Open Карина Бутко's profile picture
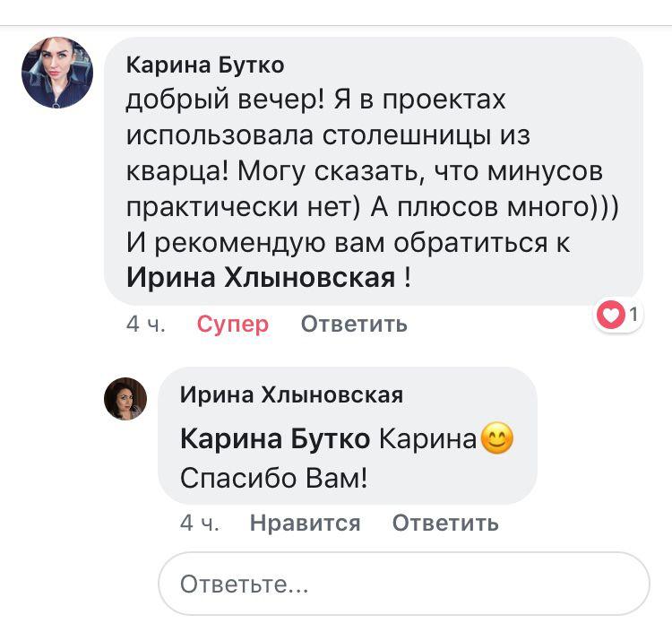 pyautogui.click(x=57, y=73)
